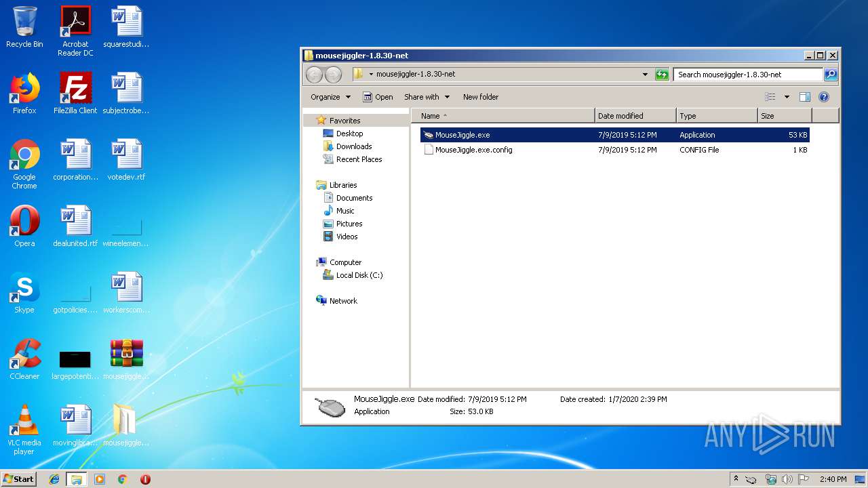Select Firefox desktop shortcut
This screenshot has height=488, width=868.
24,94
